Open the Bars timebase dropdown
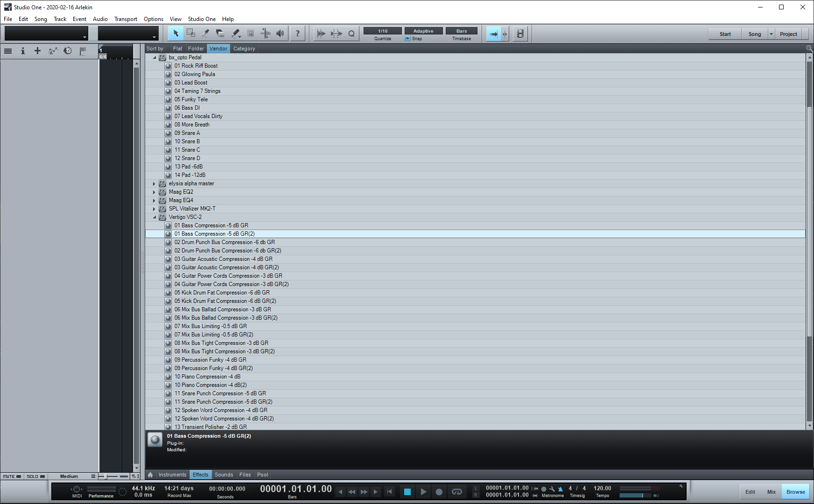 (x=462, y=31)
